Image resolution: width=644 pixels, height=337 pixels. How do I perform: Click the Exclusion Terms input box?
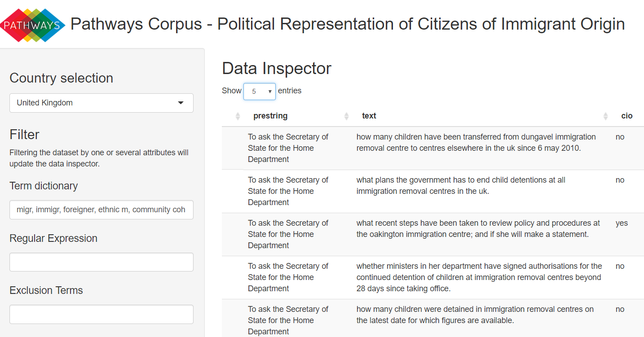pyautogui.click(x=101, y=314)
